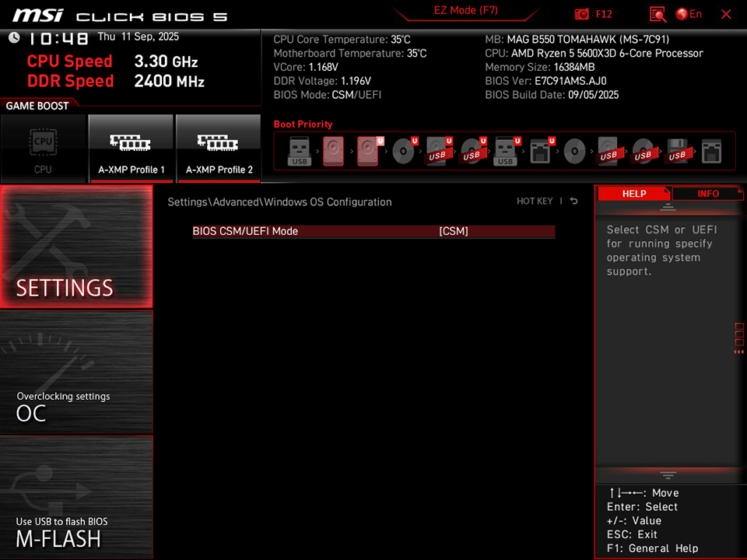Select the USB flash drive boot priority icon
Viewport: 747px width, 560px height.
300,150
